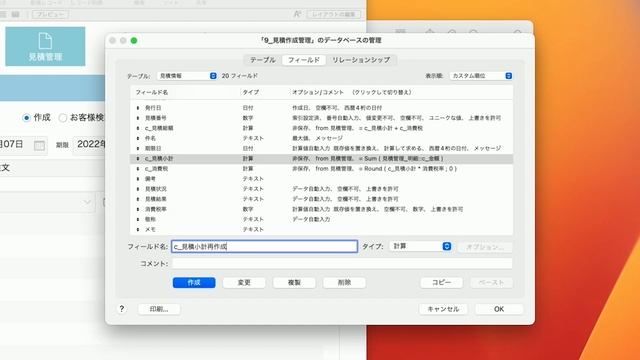Viewport: 640px width, 360px height.
Task: Click the レイアウトの編集 button in the background window
Action: click(x=334, y=14)
